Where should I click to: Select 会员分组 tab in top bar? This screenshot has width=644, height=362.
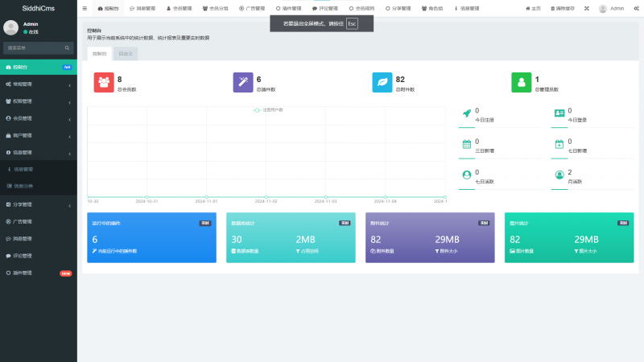[215, 8]
